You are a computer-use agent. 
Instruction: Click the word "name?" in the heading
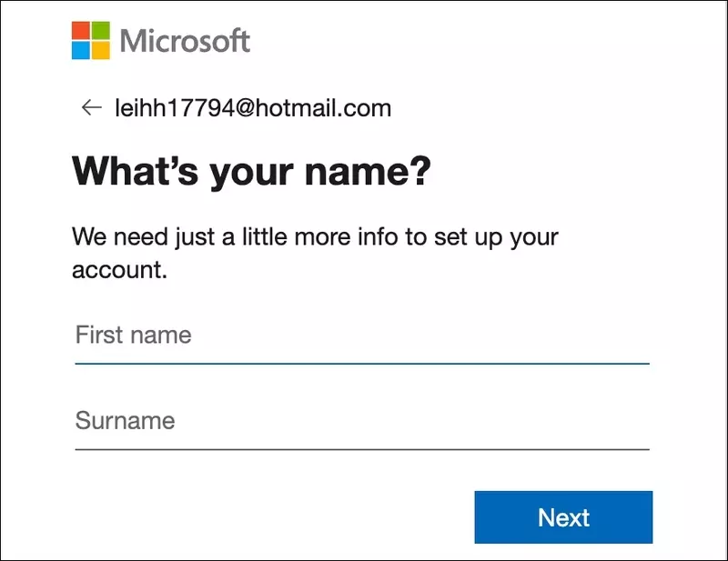coord(368,171)
